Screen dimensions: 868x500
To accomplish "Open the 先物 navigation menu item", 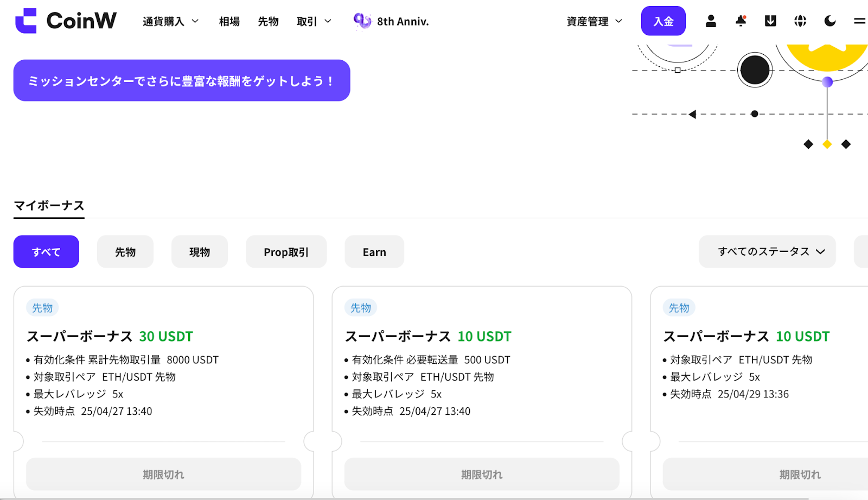I will coord(268,22).
